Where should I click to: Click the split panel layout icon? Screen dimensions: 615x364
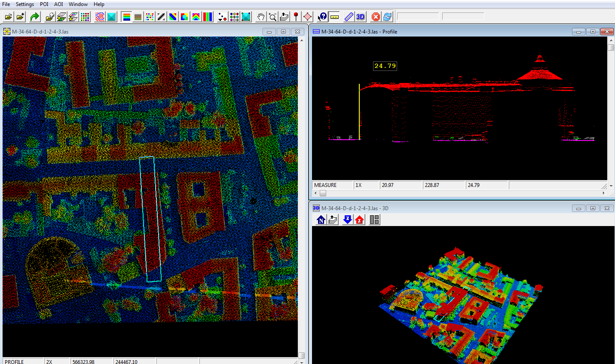coord(375,220)
